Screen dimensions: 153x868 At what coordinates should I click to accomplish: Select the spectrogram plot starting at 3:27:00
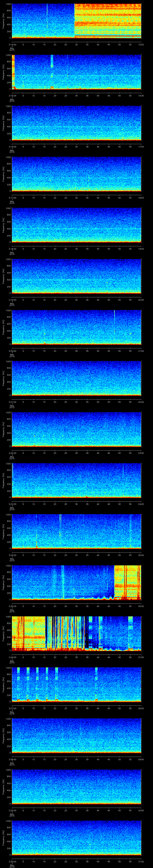pyautogui.click(x=76, y=685)
